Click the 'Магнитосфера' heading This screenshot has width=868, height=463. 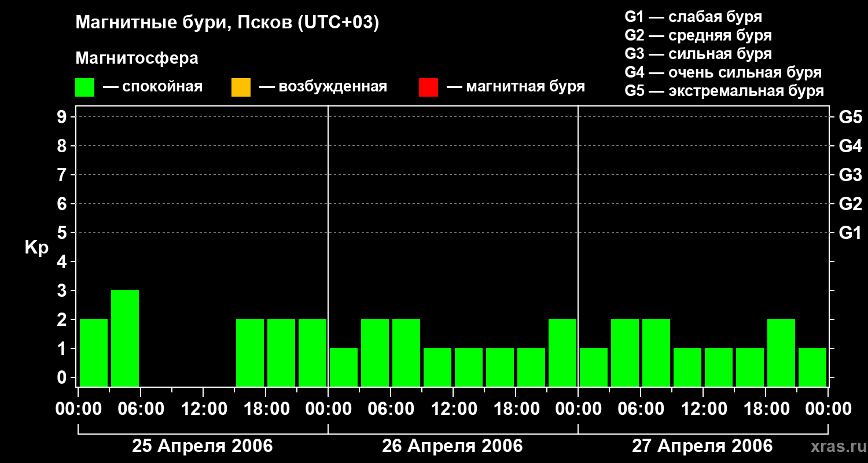[x=137, y=58]
